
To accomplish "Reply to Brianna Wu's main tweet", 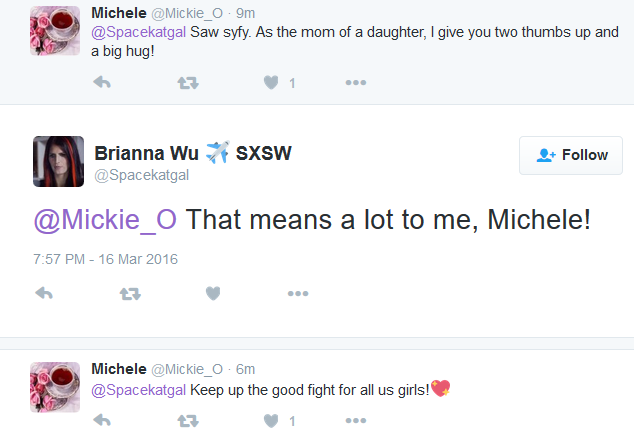I will click(44, 293).
